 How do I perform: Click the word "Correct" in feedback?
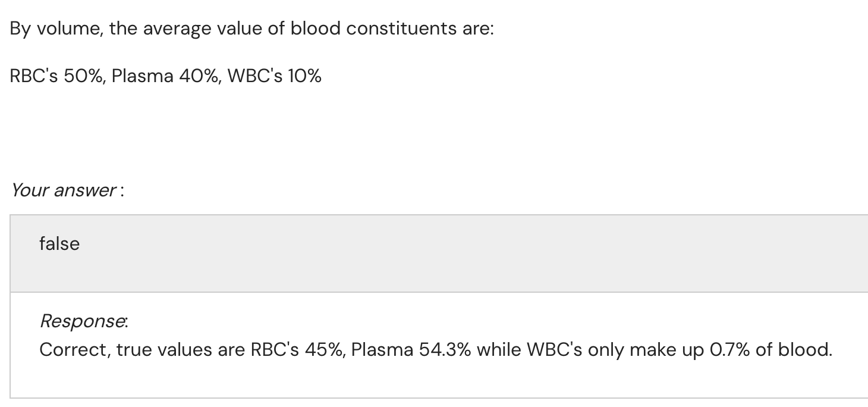point(74,350)
